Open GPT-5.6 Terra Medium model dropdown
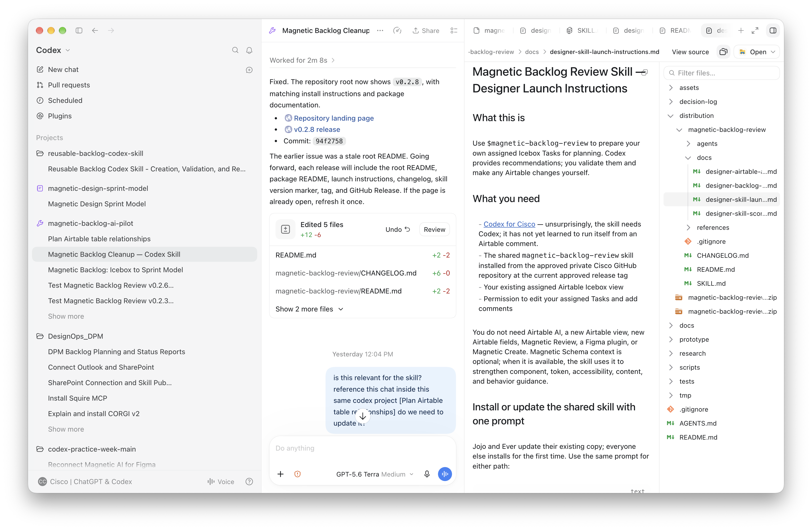812x530 pixels. pyautogui.click(x=374, y=474)
